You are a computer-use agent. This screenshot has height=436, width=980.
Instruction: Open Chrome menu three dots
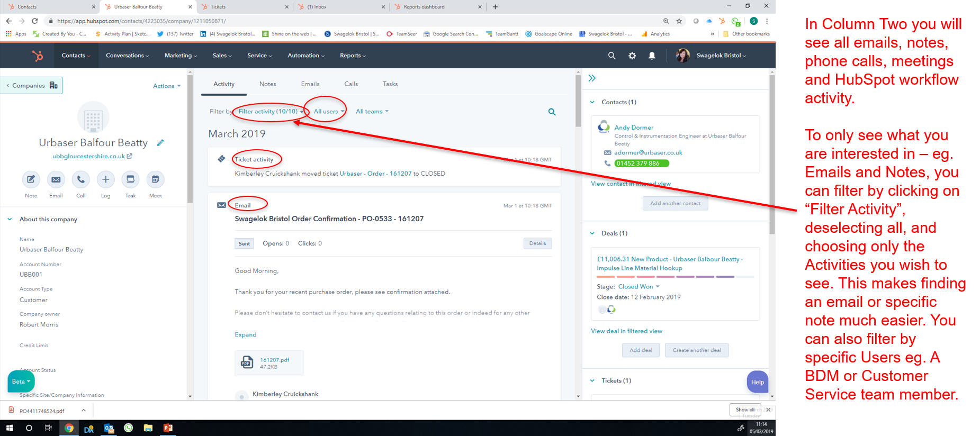pos(767,21)
